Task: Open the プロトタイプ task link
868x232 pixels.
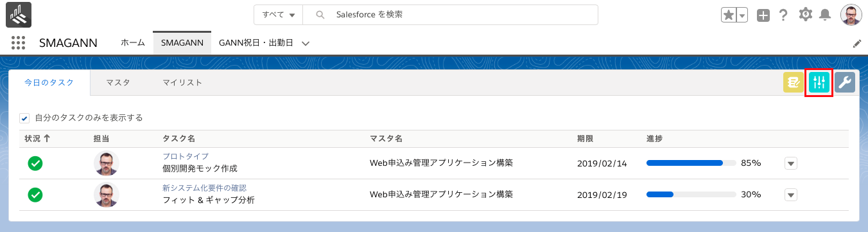Action: [x=186, y=157]
